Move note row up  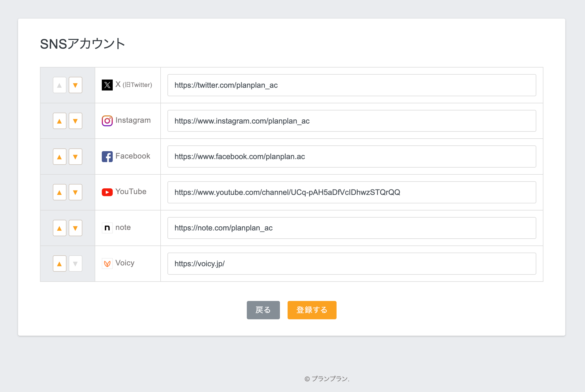(x=59, y=228)
